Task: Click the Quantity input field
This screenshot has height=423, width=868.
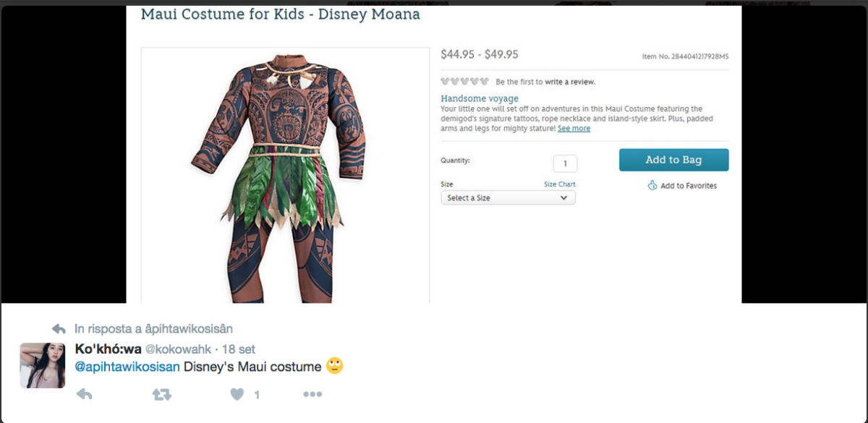Action: [x=564, y=163]
